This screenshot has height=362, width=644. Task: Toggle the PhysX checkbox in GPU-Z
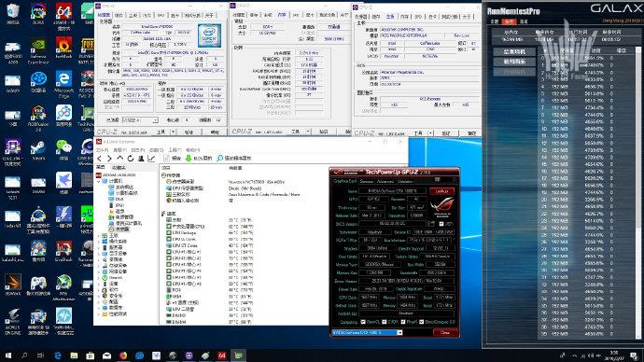(x=403, y=322)
